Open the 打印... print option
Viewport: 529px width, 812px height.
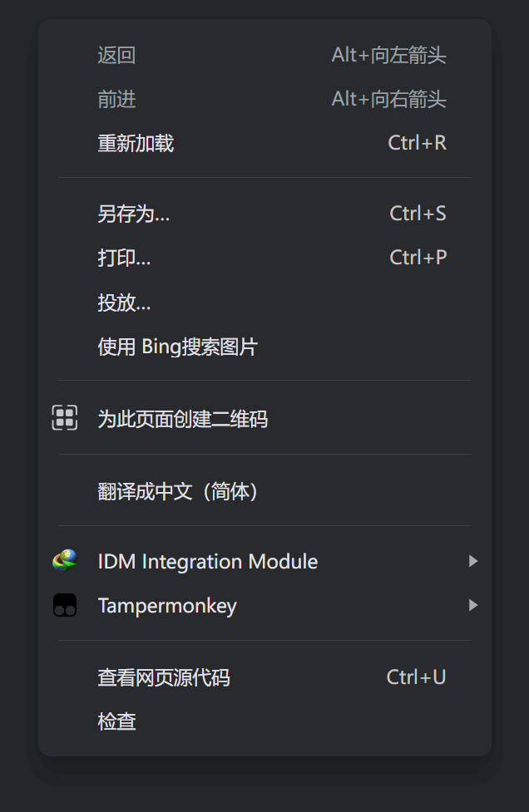coord(124,258)
